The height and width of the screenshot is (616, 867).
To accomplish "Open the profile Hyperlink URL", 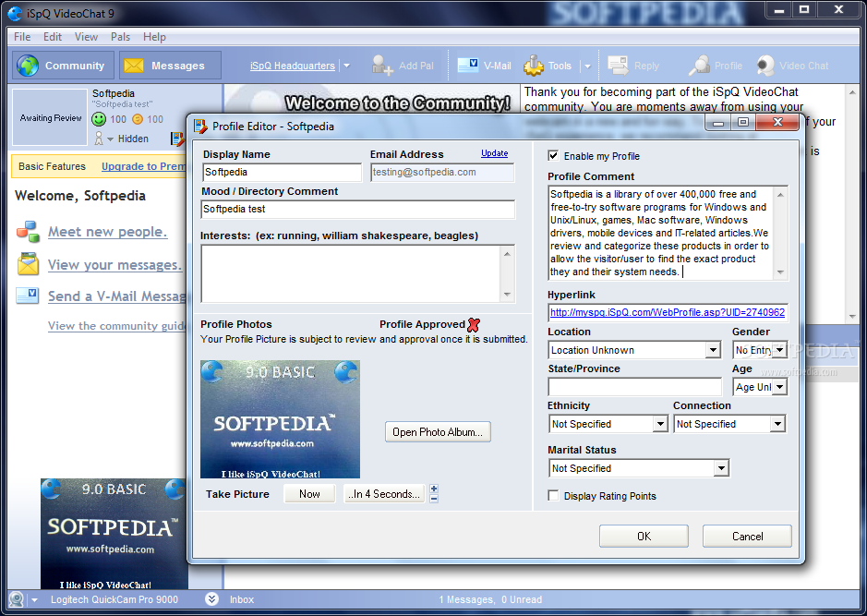I will (x=668, y=312).
